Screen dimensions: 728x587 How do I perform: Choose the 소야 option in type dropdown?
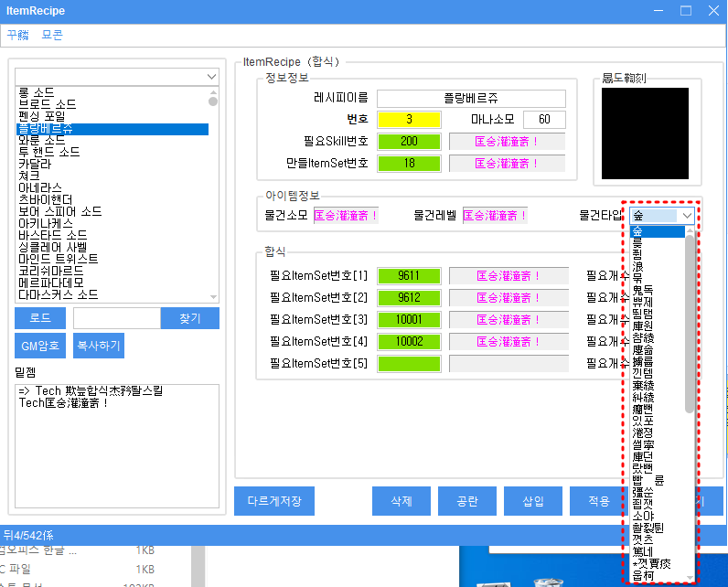644,516
